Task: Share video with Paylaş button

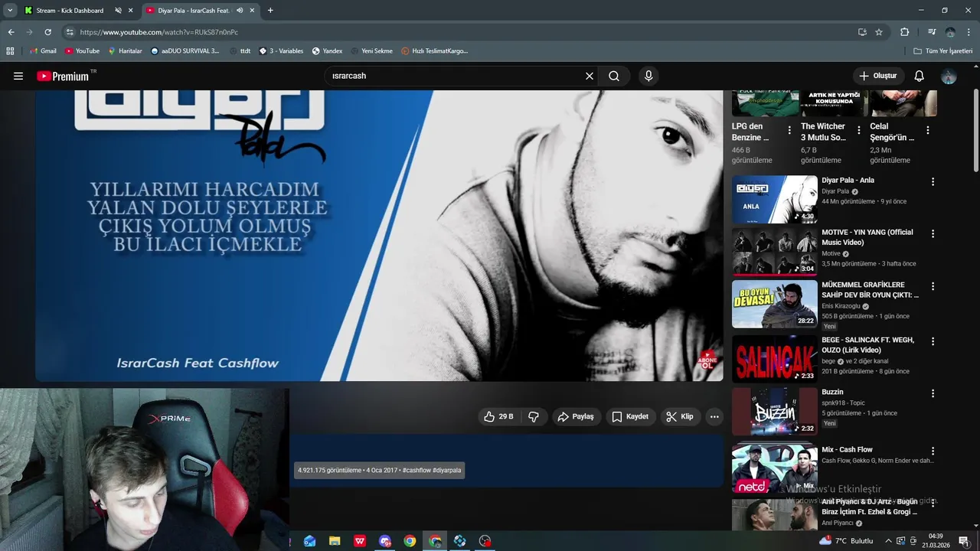Action: click(576, 416)
